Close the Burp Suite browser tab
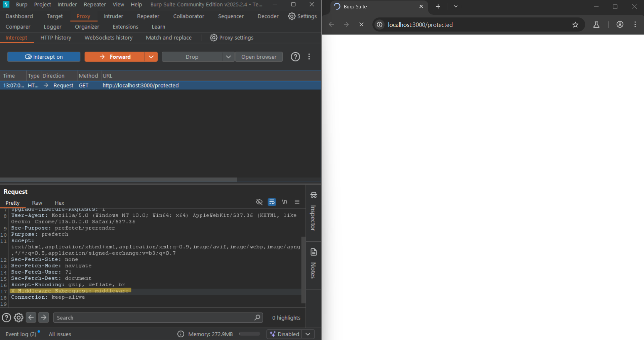Screen dimensions: 644x340 (421, 6)
